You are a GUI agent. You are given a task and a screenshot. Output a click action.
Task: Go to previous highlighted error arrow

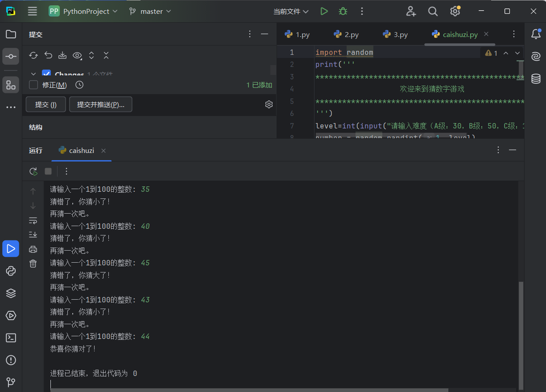(x=506, y=53)
